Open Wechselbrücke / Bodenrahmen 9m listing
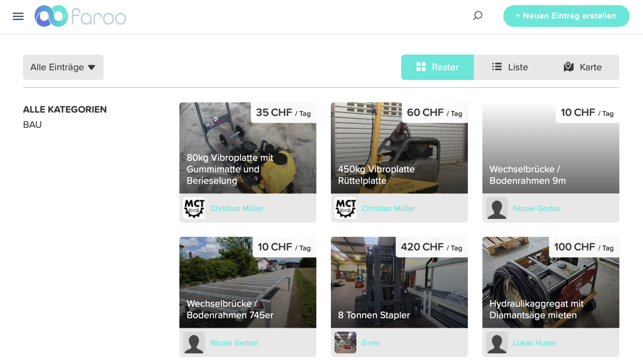 point(551,148)
